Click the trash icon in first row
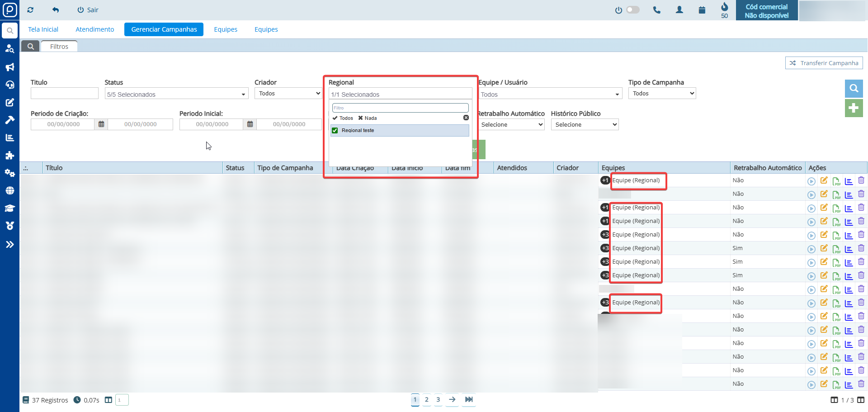Screen dimensions: 868x412 pos(861,180)
